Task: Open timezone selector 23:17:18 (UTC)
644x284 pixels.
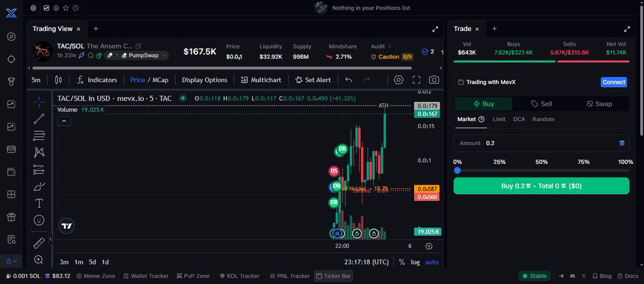Action: click(367, 262)
